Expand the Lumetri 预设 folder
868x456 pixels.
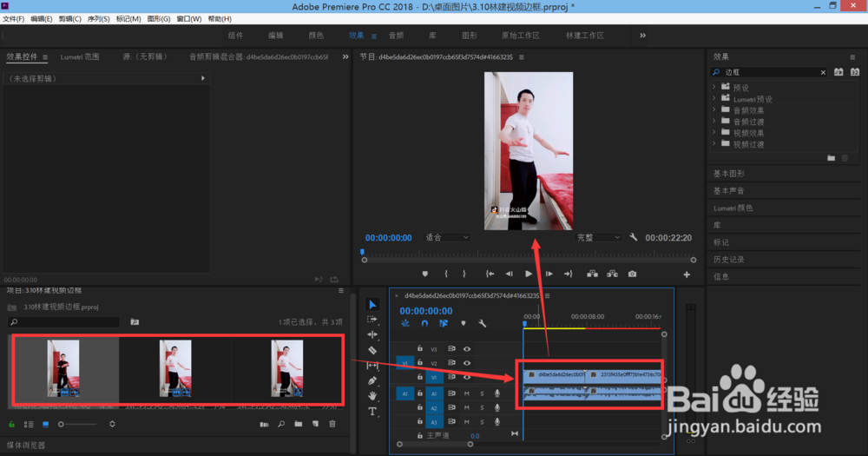(x=714, y=99)
